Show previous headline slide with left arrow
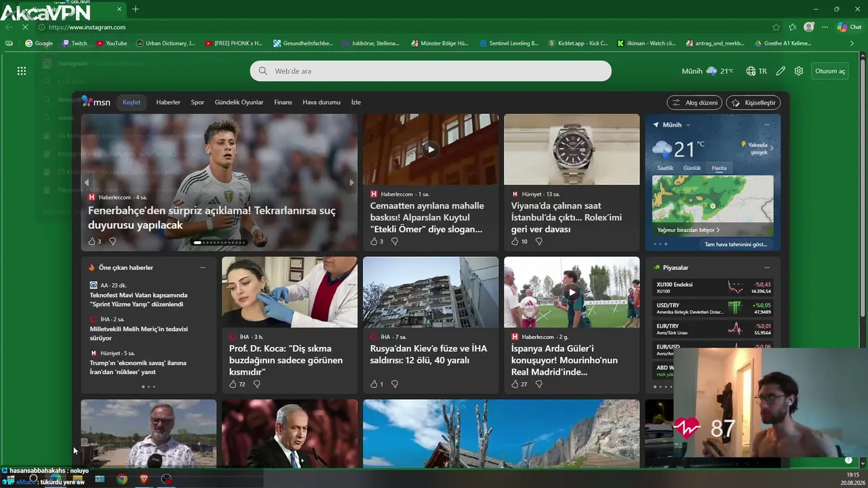This screenshot has height=488, width=868. pyautogui.click(x=86, y=182)
